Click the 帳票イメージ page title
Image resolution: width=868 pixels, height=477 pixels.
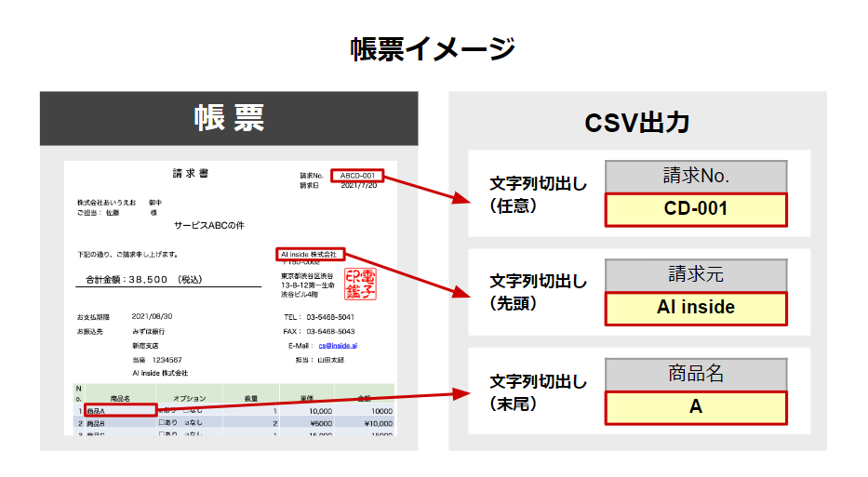pos(433,48)
